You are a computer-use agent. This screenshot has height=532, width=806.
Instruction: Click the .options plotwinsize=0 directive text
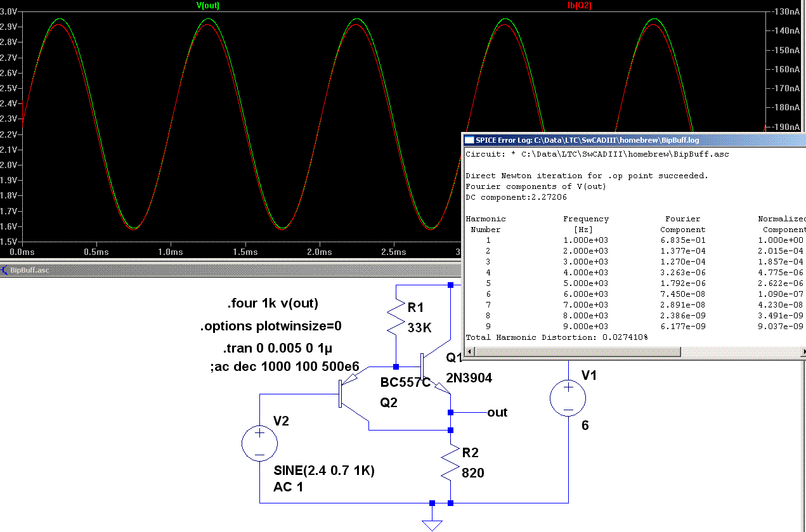click(271, 327)
